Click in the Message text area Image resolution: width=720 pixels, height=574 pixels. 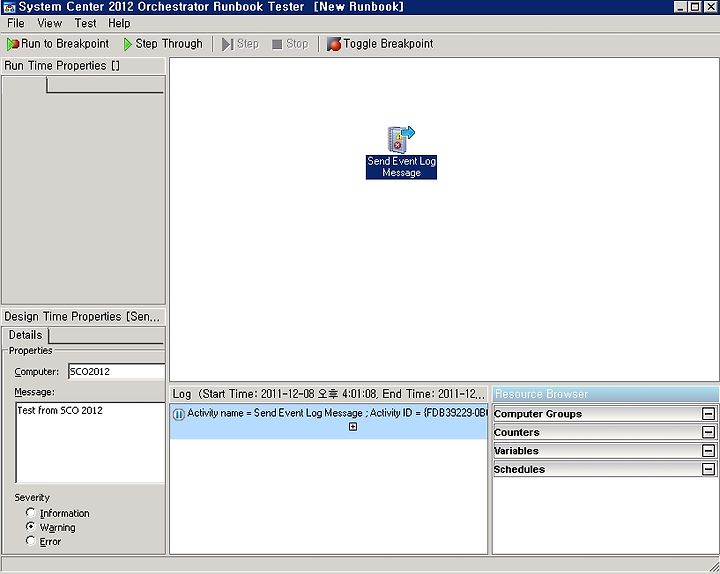click(x=90, y=443)
